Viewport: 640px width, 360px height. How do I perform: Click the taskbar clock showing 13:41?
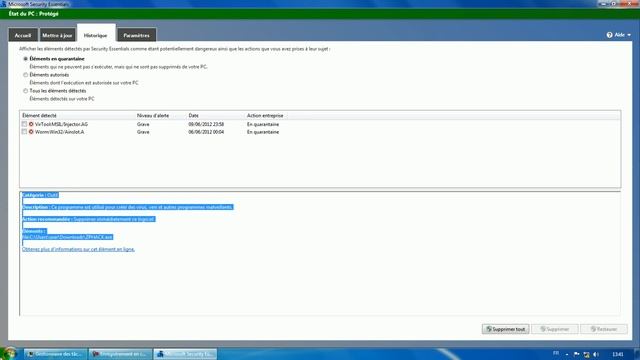tap(618, 354)
